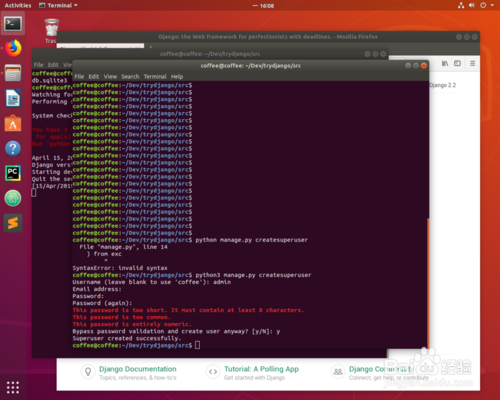Open system status menu arrow

click(x=492, y=5)
